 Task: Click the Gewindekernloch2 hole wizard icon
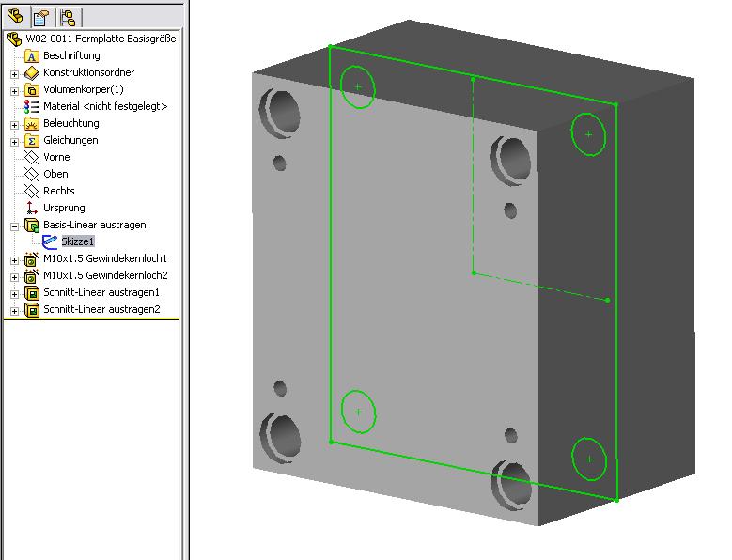click(x=31, y=276)
